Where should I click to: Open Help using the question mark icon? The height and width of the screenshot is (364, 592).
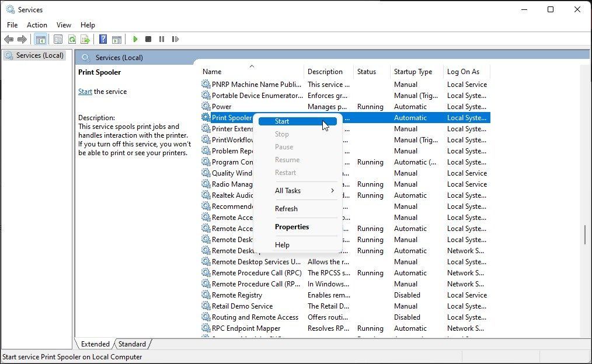(x=103, y=39)
